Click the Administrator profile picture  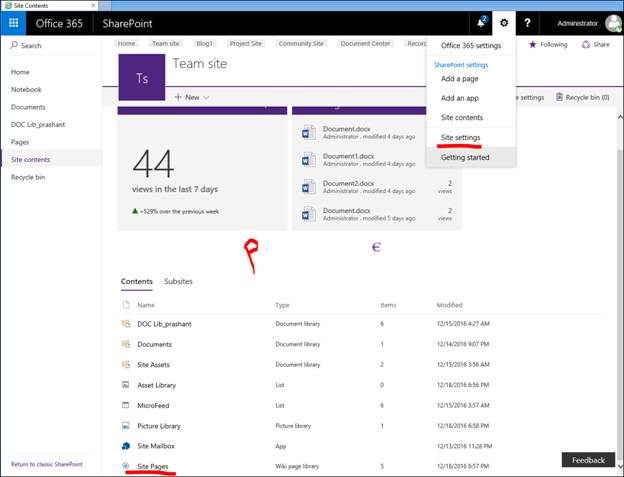point(612,23)
